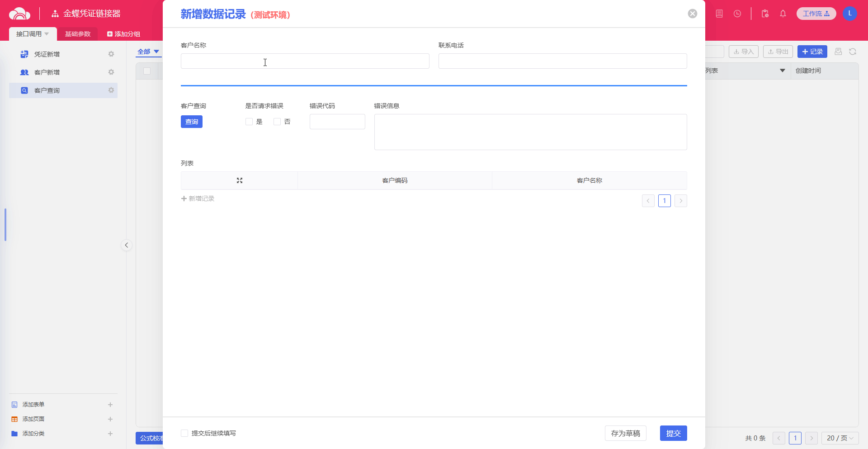
Task: Switch to 基础参数 tab
Action: point(78,34)
